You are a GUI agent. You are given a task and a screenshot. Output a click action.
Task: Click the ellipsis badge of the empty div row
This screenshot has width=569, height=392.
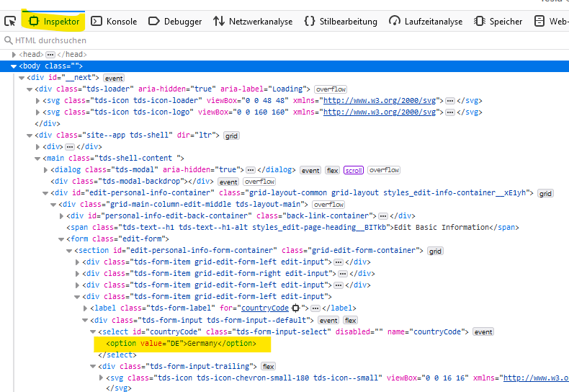pyautogui.click(x=70, y=147)
